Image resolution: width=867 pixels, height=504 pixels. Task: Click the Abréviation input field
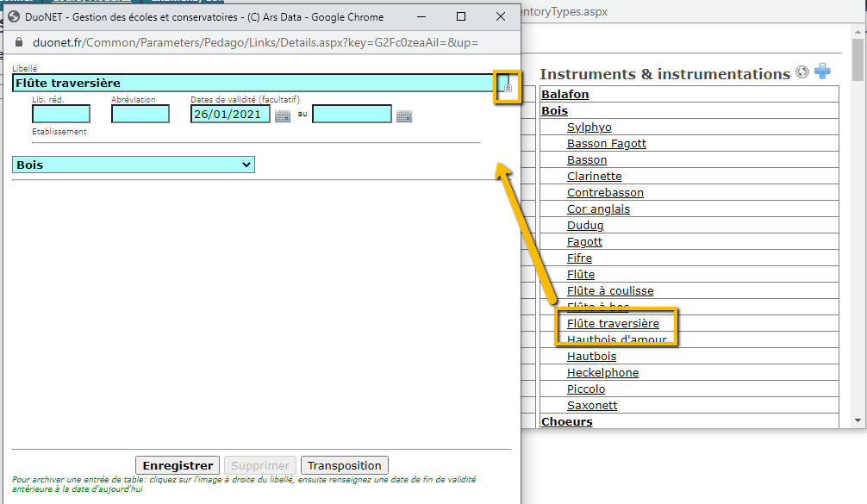tap(140, 114)
